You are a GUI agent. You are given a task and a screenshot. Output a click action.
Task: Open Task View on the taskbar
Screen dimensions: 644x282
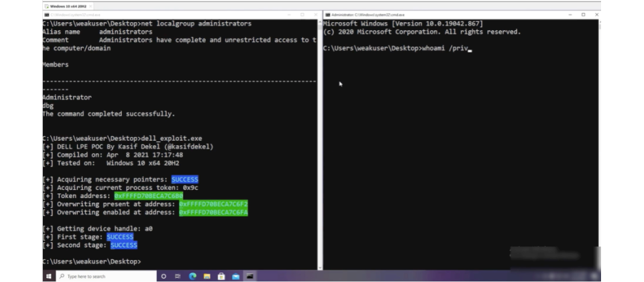[x=177, y=276]
